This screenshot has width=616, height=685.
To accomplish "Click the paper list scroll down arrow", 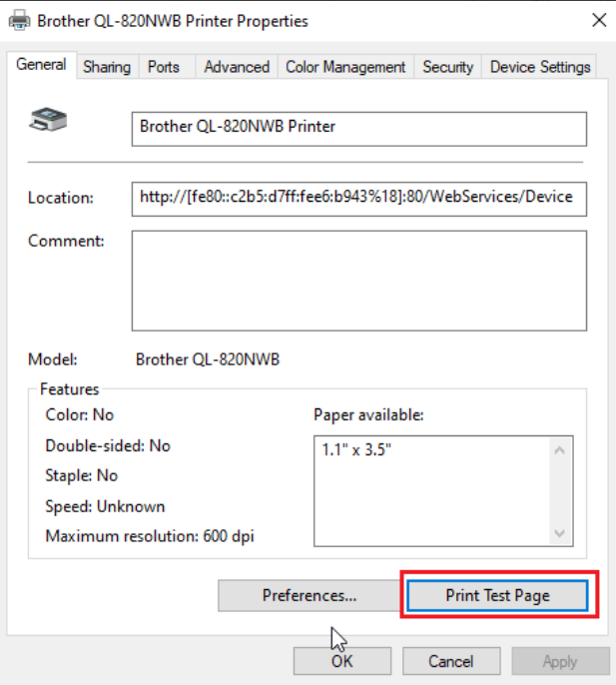I will tap(560, 533).
